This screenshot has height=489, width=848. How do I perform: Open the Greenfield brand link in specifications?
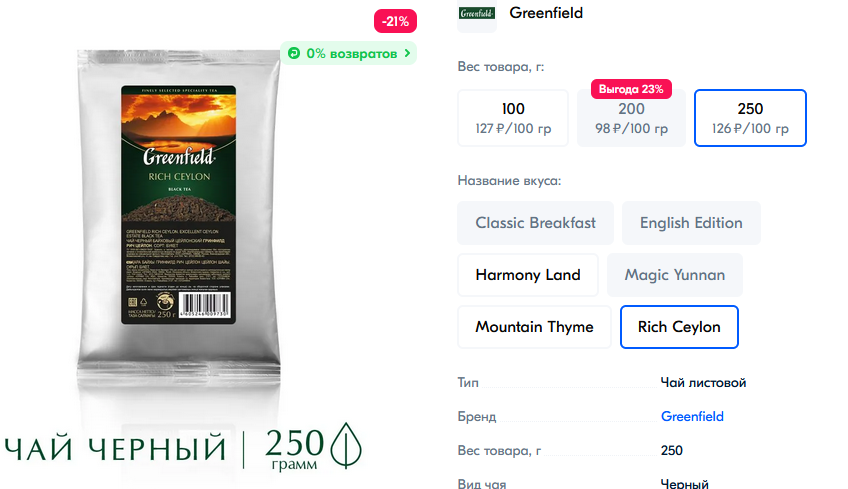(x=692, y=417)
